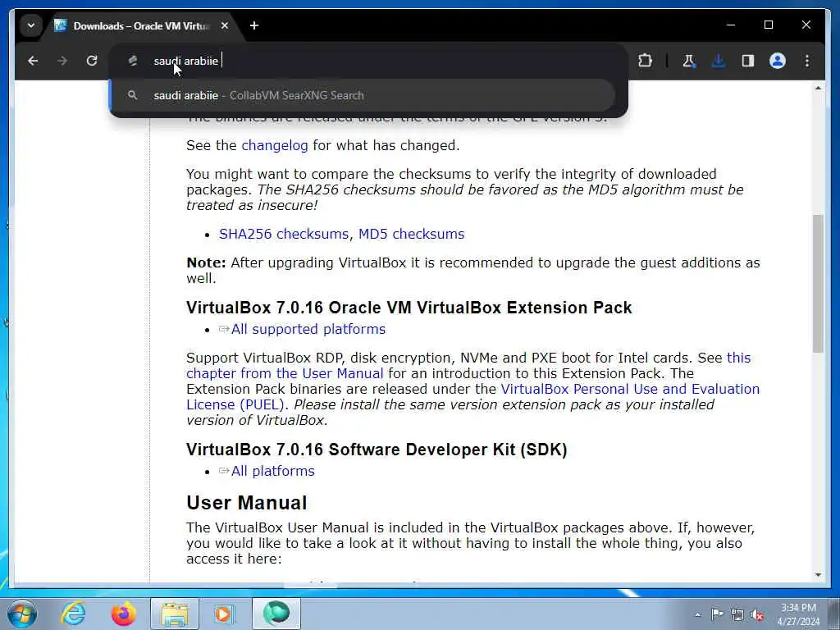Show hidden system tray icons
The image size is (840, 630).
[697, 615]
